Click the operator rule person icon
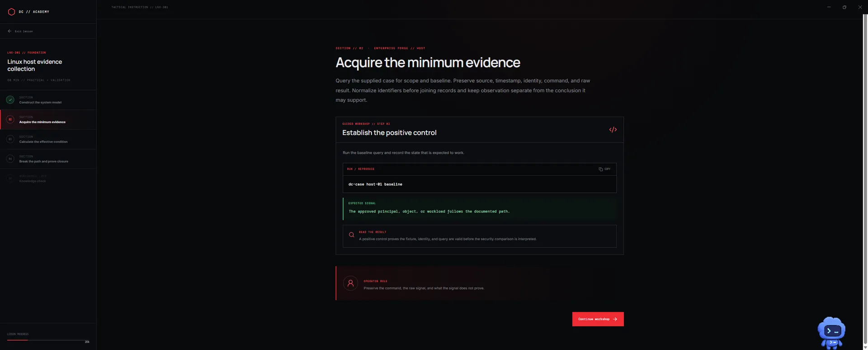 tap(350, 284)
